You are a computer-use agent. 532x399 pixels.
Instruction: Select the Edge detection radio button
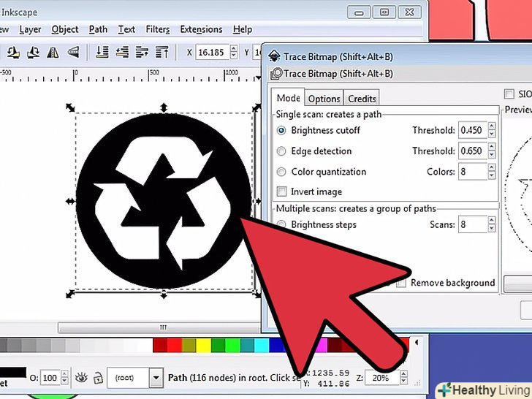281,151
